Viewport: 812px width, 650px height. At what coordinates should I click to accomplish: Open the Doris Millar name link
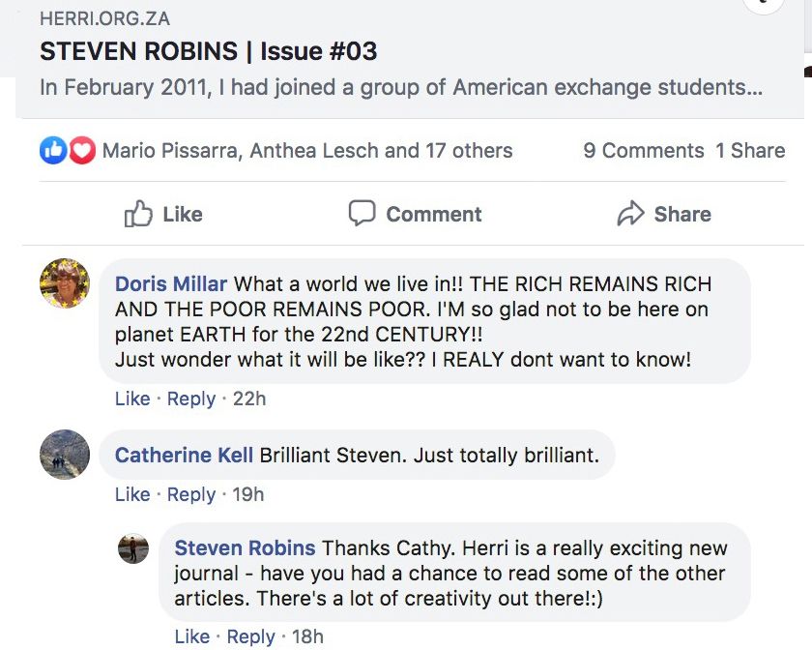click(171, 284)
